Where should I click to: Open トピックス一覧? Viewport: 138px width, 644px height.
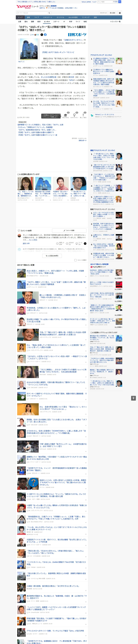115,21
